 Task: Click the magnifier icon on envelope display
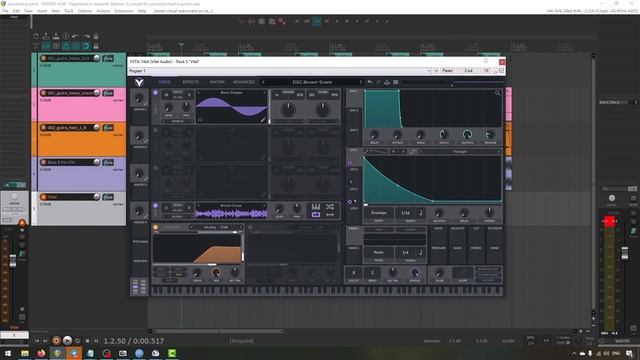pos(498,93)
